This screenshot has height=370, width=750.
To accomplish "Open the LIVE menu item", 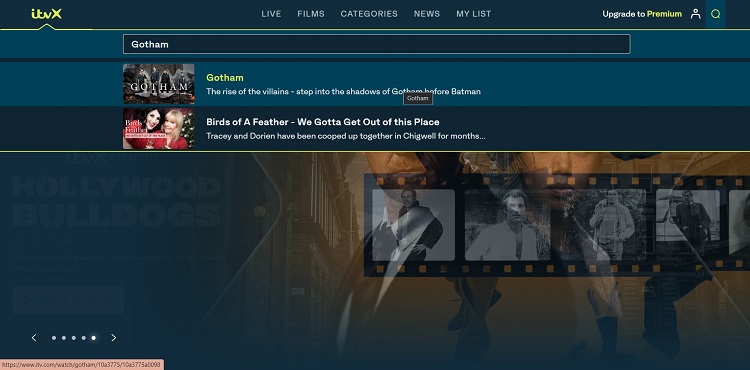I will point(271,14).
